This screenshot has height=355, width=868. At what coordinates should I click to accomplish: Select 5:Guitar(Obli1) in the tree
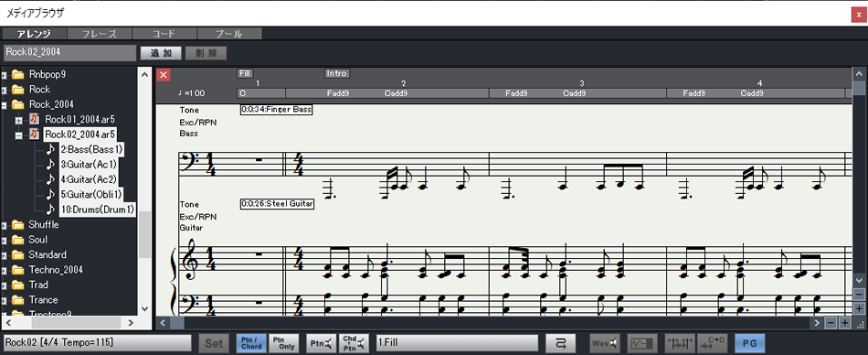[91, 194]
